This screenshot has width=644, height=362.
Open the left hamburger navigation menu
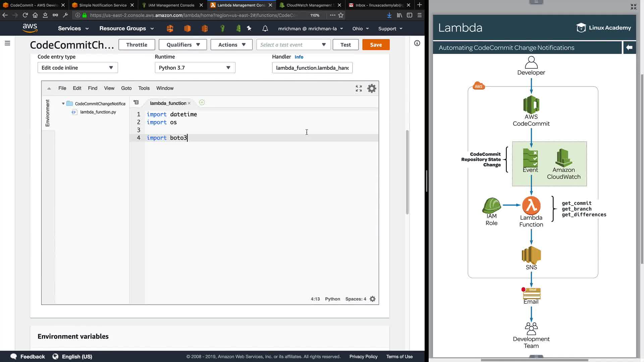(x=7, y=43)
